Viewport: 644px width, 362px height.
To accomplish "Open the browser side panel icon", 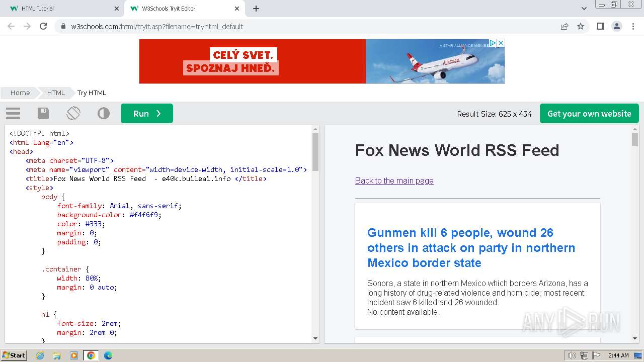I will [x=600, y=26].
